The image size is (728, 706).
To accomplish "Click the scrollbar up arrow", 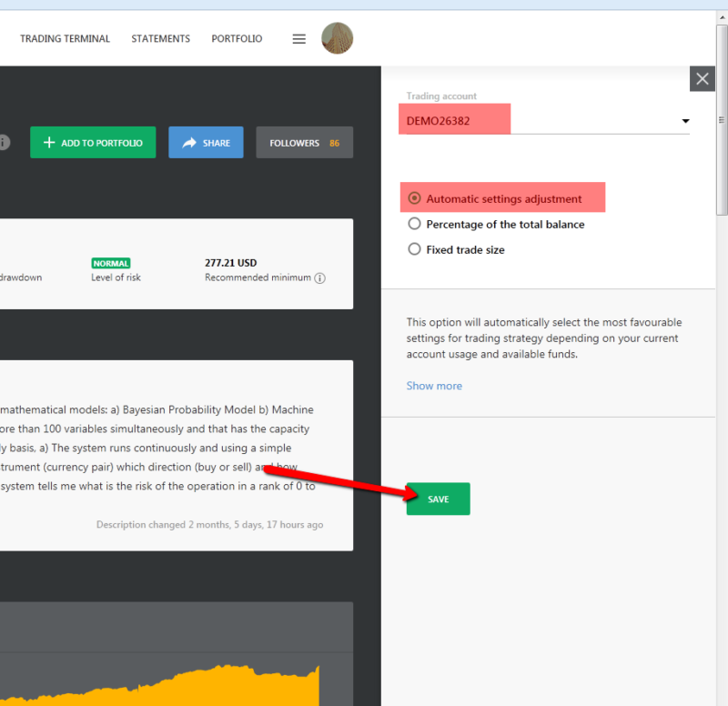I will (x=722, y=17).
